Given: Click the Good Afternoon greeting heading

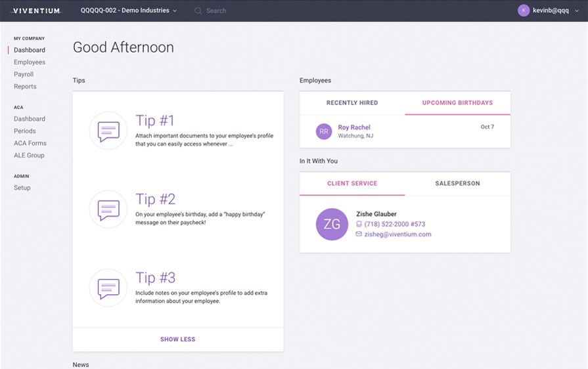Looking at the screenshot, I should click(x=124, y=47).
